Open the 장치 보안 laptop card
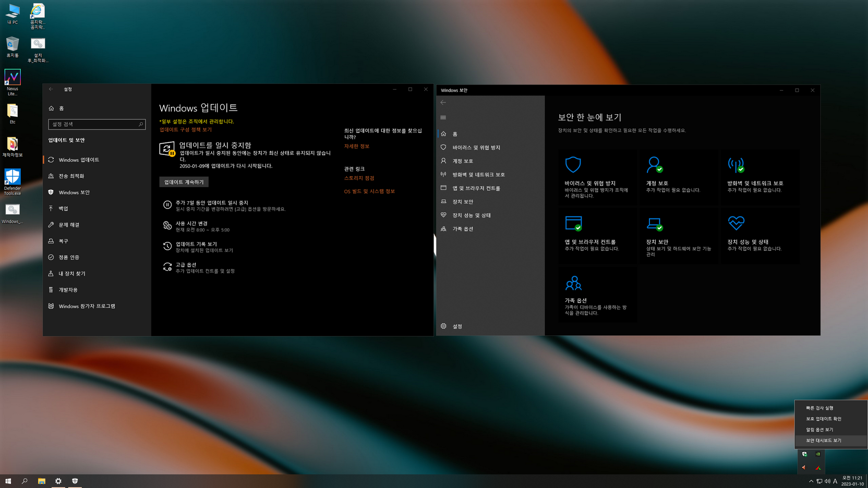The height and width of the screenshot is (488, 868). pyautogui.click(x=679, y=236)
